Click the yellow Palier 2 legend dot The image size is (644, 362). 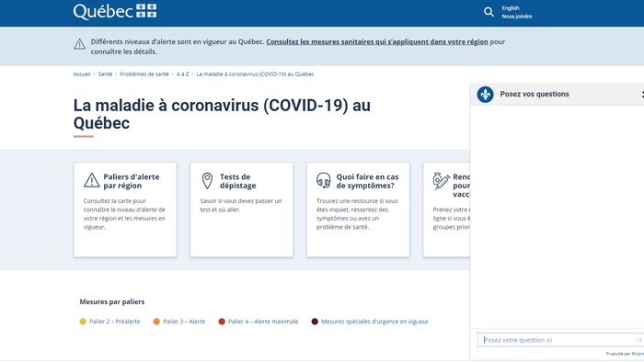pos(83,322)
